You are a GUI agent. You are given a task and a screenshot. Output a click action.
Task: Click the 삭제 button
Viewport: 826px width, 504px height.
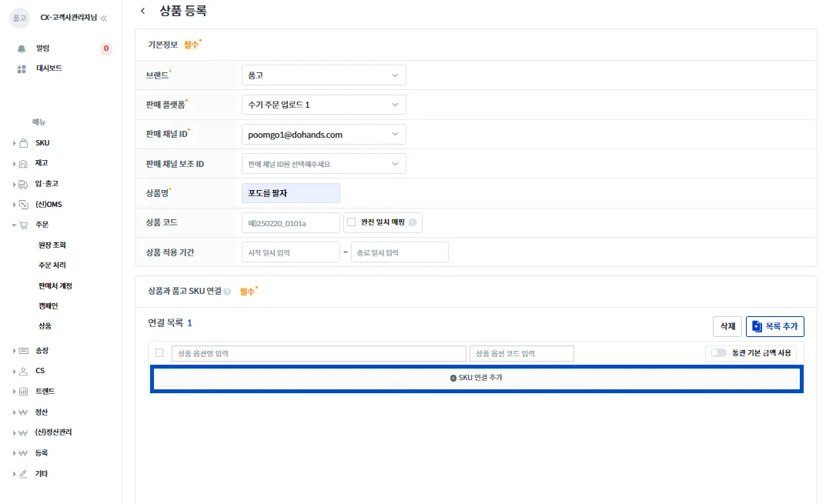tap(727, 326)
